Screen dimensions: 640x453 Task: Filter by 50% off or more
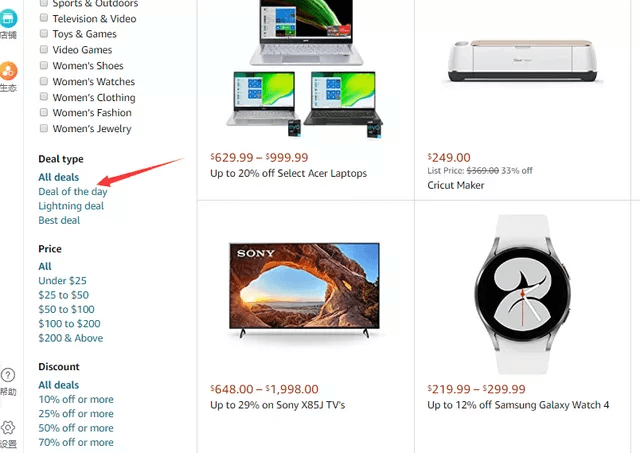click(x=76, y=428)
